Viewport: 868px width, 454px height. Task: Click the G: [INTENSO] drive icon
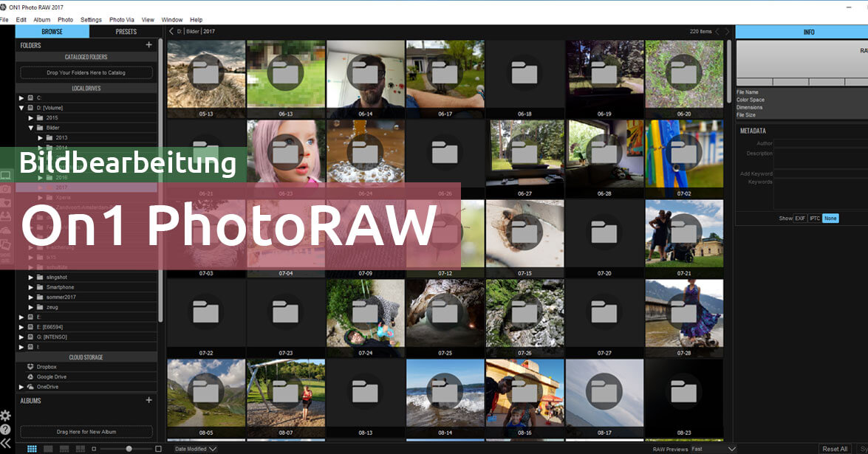[x=31, y=337]
